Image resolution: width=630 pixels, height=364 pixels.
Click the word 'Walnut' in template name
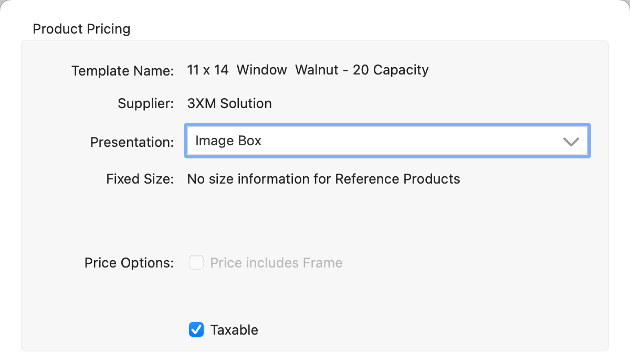pyautogui.click(x=317, y=70)
